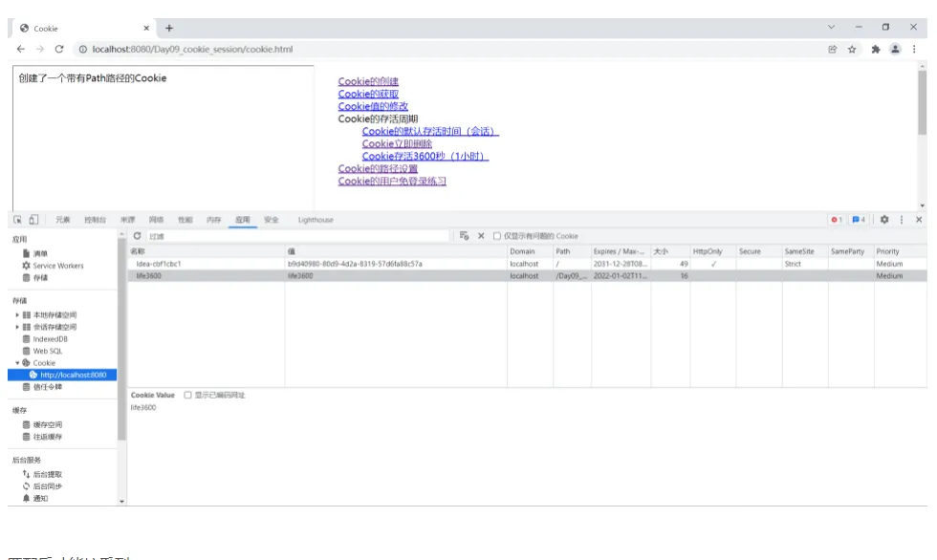Sort cookies by the Expires / Max-Age column
The width and height of the screenshot is (937, 560).
[621, 251]
